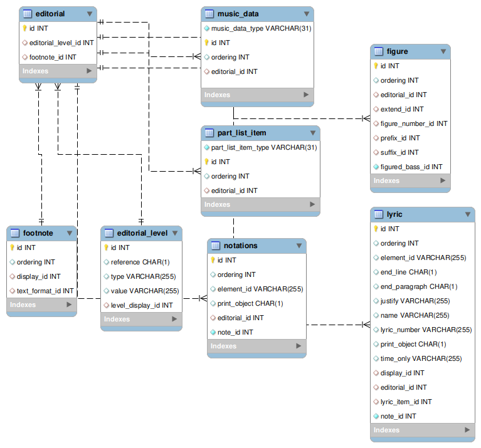Collapse the editorial table with header arrow
This screenshot has width=481, height=448.
tap(89, 14)
